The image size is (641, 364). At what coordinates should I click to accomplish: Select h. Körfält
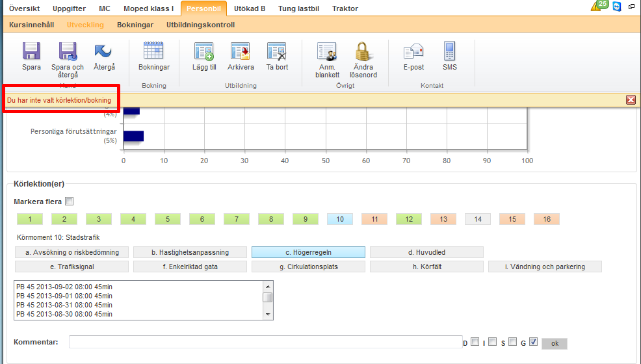pos(426,266)
